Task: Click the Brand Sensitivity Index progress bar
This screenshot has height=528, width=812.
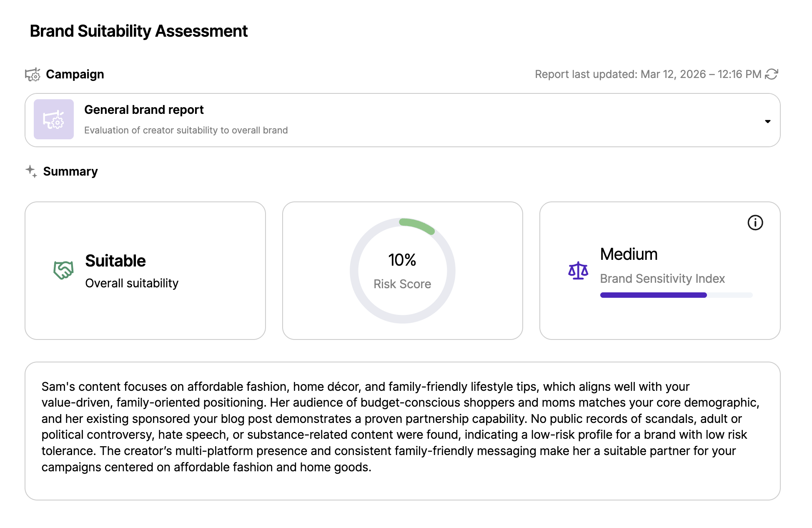Action: tap(676, 295)
